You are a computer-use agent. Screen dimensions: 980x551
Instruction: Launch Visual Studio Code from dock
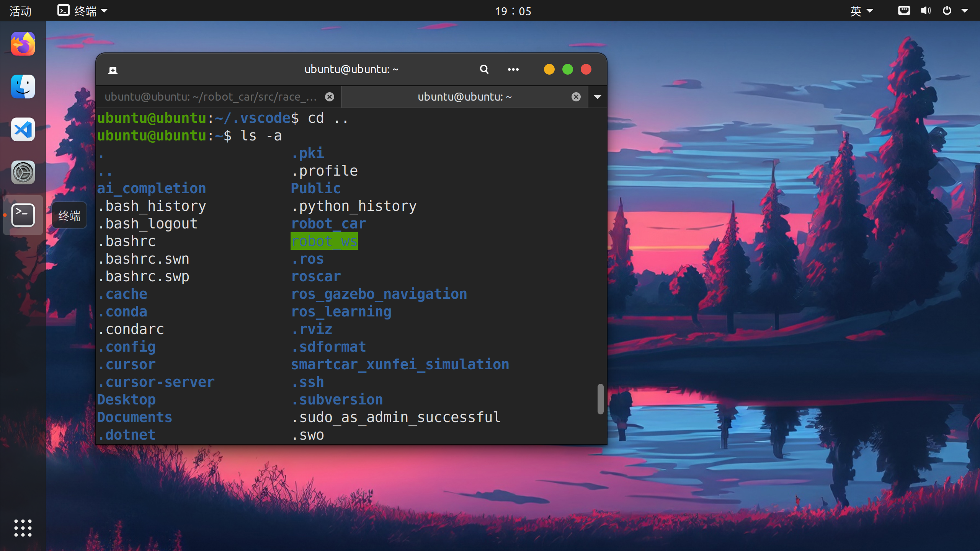(23, 130)
